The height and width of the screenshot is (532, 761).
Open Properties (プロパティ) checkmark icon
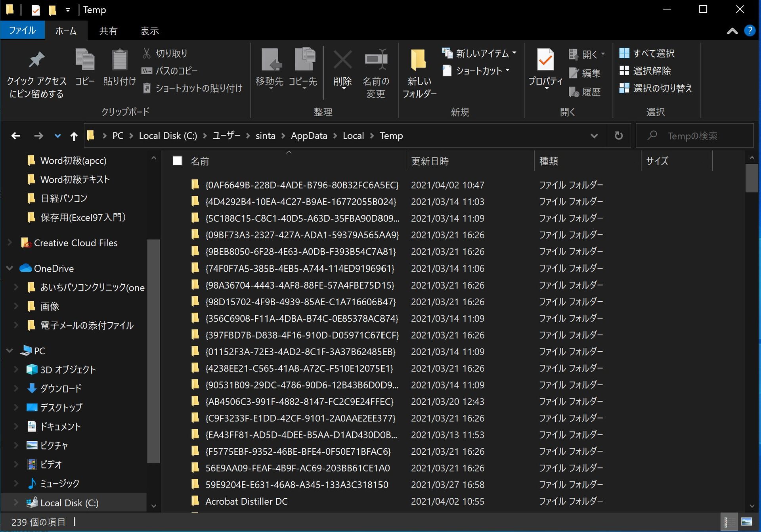(545, 60)
